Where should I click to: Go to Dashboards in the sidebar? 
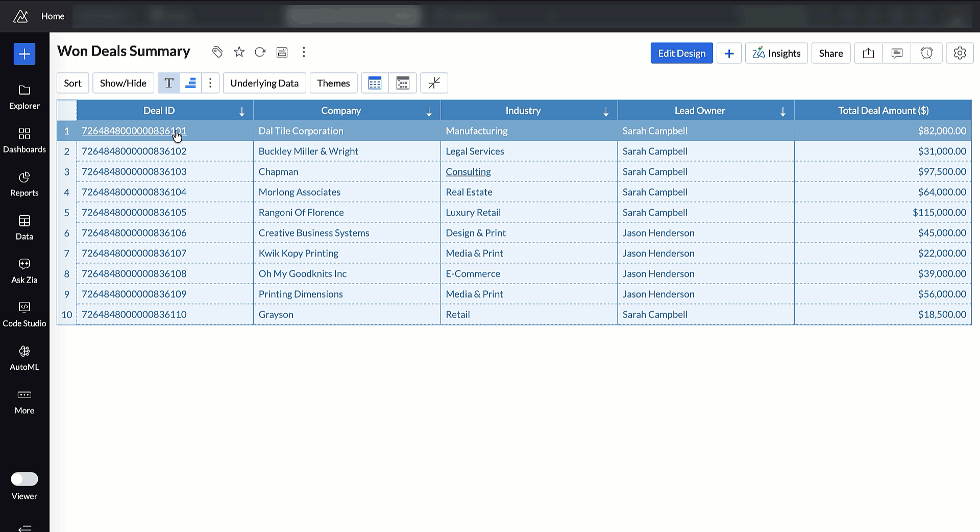tap(24, 140)
